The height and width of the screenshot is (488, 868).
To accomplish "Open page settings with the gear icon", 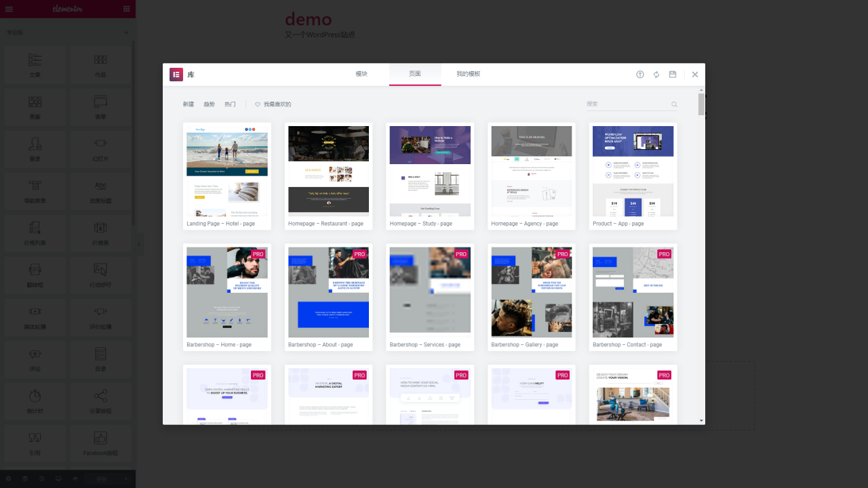I will 8,479.
